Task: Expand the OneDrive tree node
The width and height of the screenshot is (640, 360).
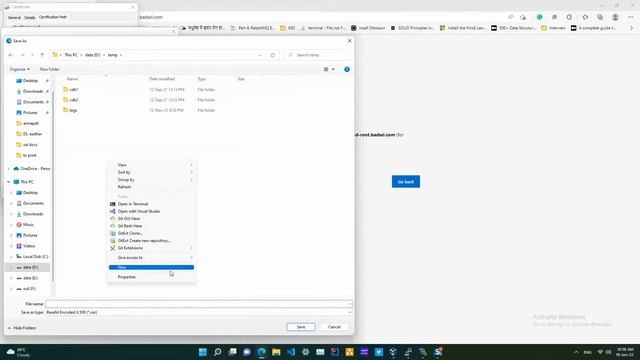Action: point(9,169)
